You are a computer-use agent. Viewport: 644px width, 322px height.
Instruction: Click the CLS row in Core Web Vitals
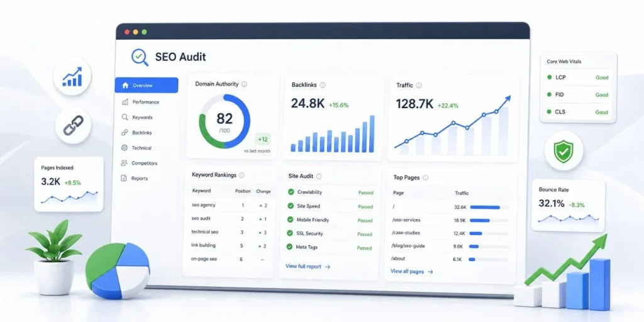pyautogui.click(x=578, y=112)
